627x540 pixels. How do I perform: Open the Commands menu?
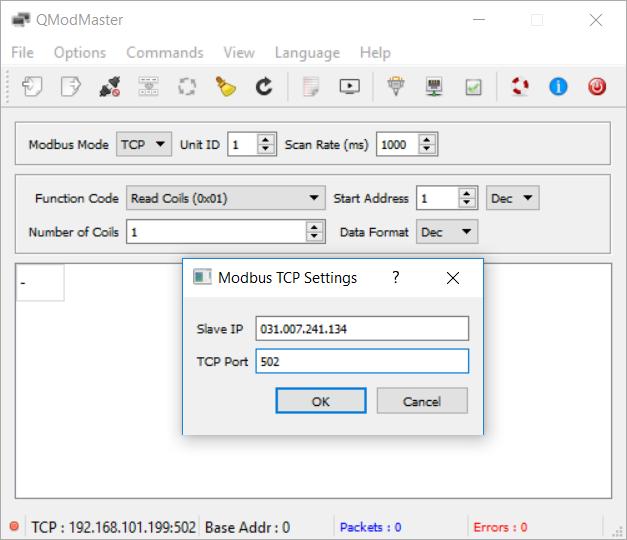point(165,52)
